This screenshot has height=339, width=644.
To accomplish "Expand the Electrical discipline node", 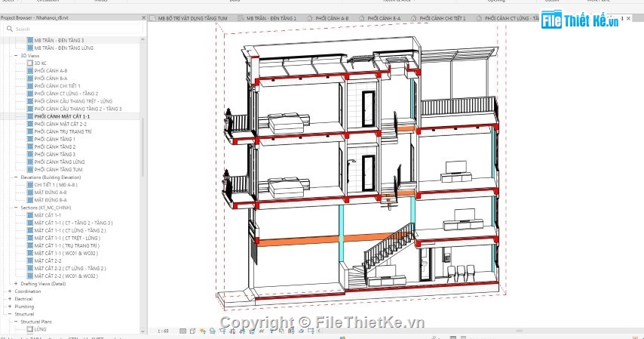I will 10,299.
